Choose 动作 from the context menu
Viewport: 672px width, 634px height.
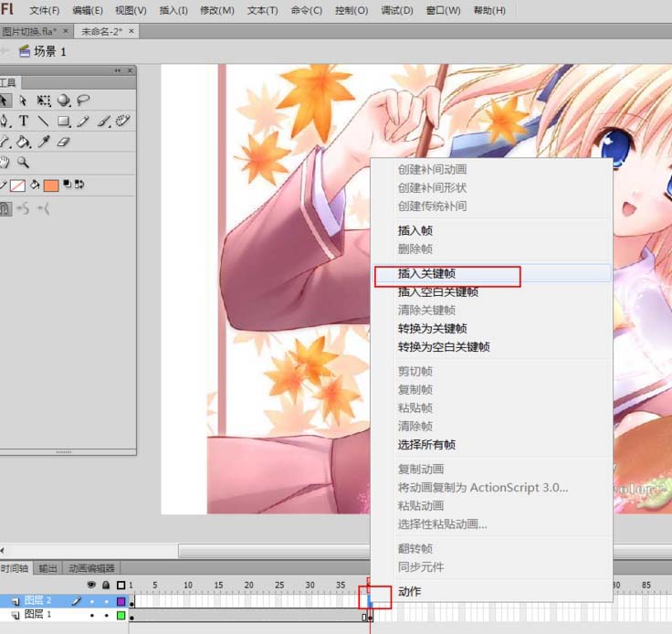tap(491, 592)
